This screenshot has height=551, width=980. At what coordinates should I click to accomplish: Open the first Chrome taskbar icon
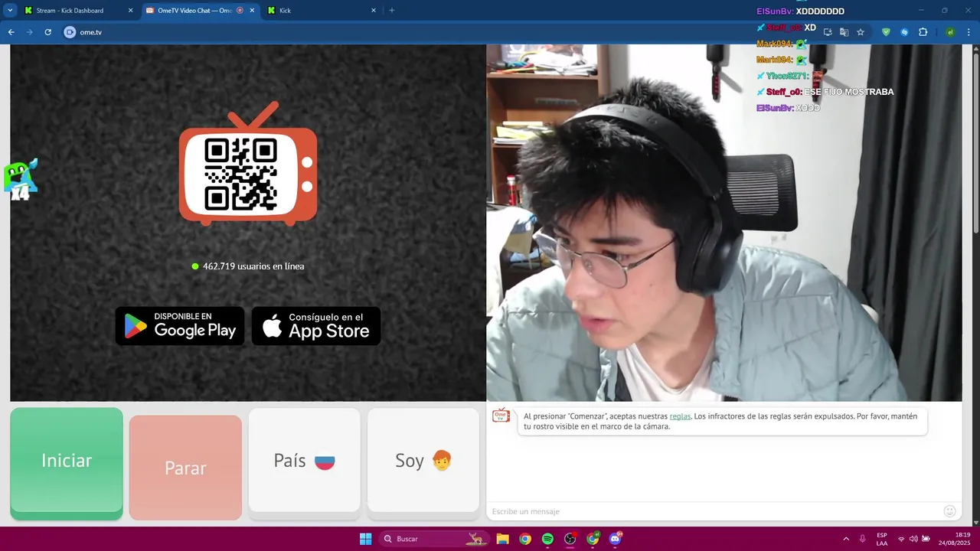pos(524,539)
